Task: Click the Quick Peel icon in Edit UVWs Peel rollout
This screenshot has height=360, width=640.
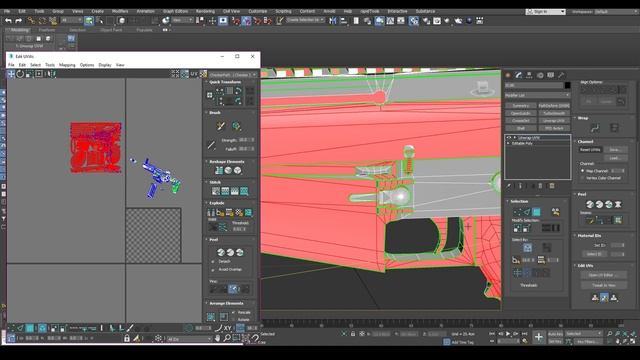Action: tap(221, 252)
